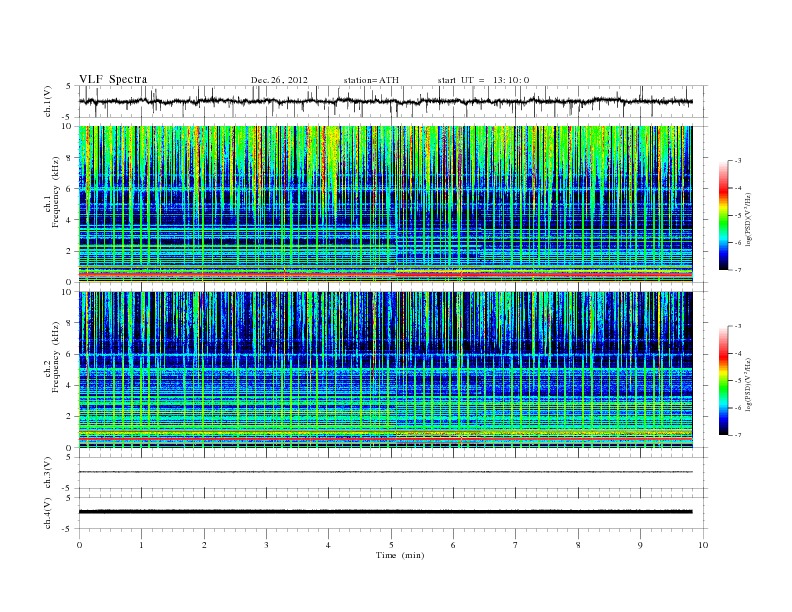Click the time-axis tick label "1"
The image size is (792, 612).
(141, 545)
